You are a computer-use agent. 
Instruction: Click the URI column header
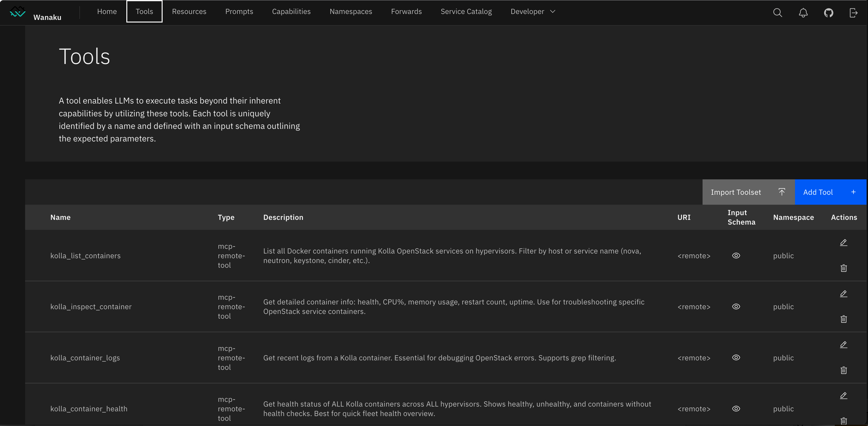coord(684,217)
